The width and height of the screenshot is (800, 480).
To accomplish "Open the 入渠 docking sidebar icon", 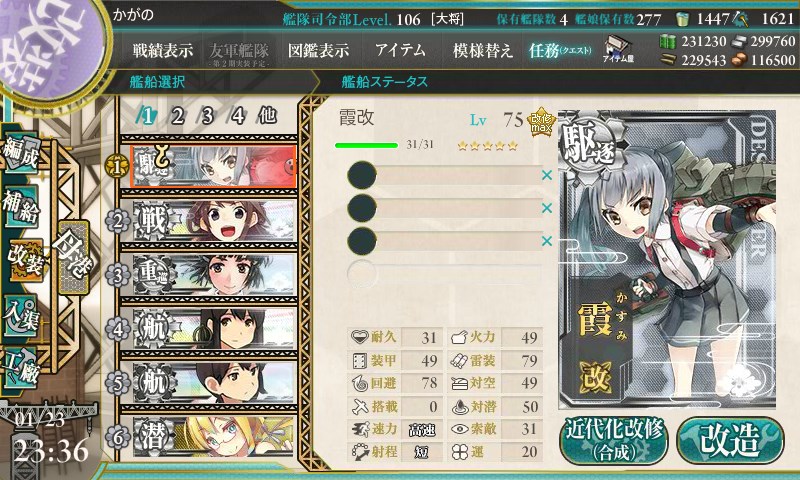I will coord(21,316).
